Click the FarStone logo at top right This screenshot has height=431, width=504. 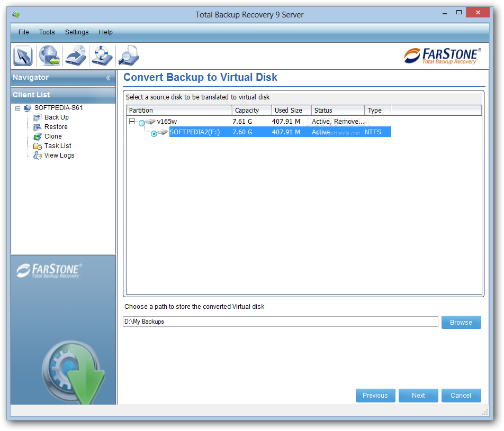click(x=443, y=56)
